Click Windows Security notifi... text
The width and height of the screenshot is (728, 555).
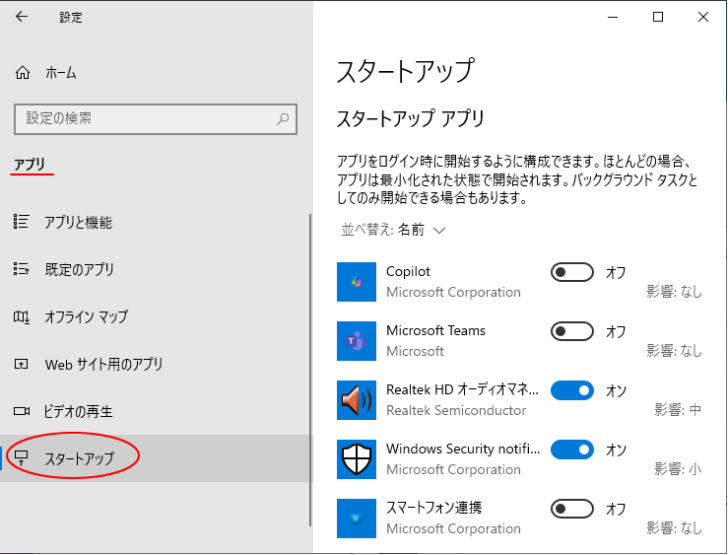coord(463,449)
